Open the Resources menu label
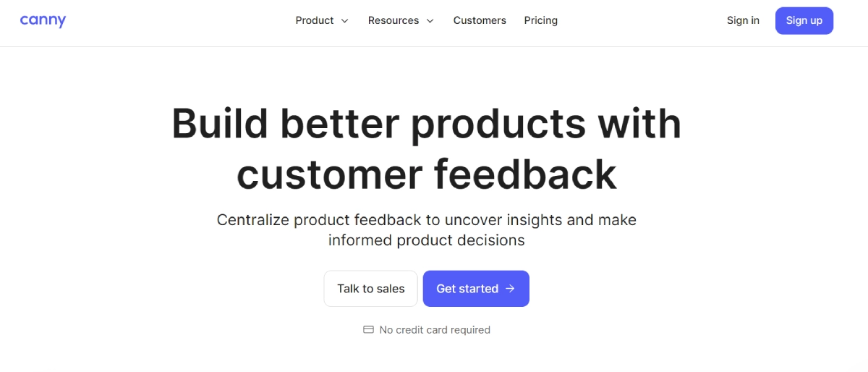The image size is (868, 372). click(x=393, y=20)
